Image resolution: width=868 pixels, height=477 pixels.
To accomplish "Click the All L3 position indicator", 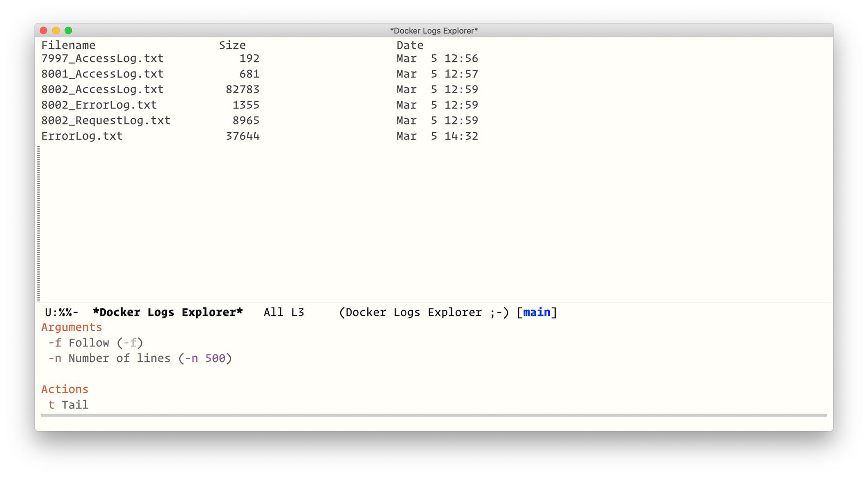I will [x=284, y=313].
